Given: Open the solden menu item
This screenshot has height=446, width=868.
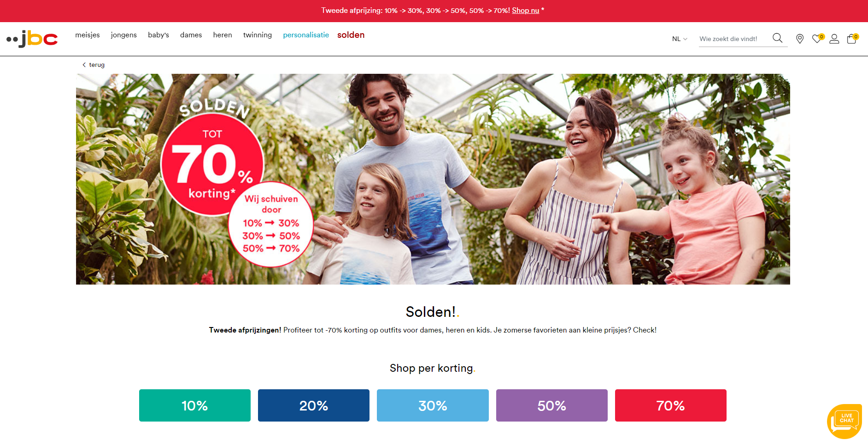Looking at the screenshot, I should [351, 35].
